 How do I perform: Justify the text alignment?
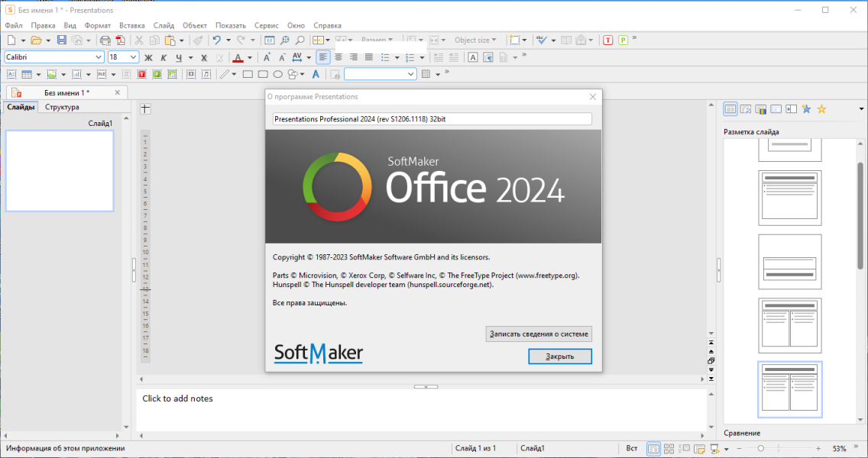[x=369, y=57]
